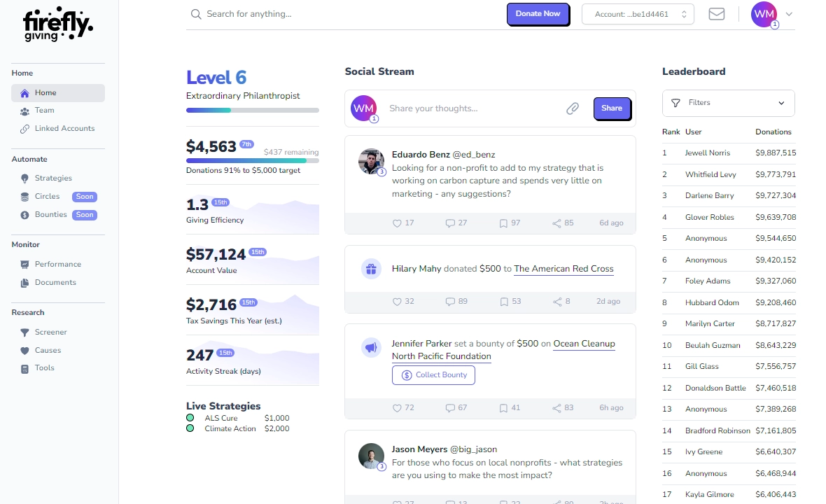Viewport: 826px width, 504px height.
Task: Attach a file with the paperclip icon
Action: click(573, 108)
